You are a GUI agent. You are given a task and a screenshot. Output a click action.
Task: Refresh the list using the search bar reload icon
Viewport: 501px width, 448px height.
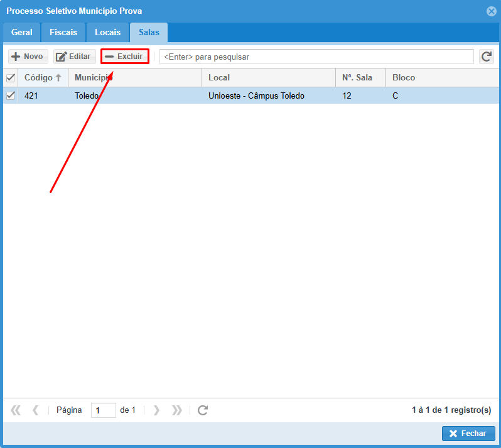(x=486, y=57)
